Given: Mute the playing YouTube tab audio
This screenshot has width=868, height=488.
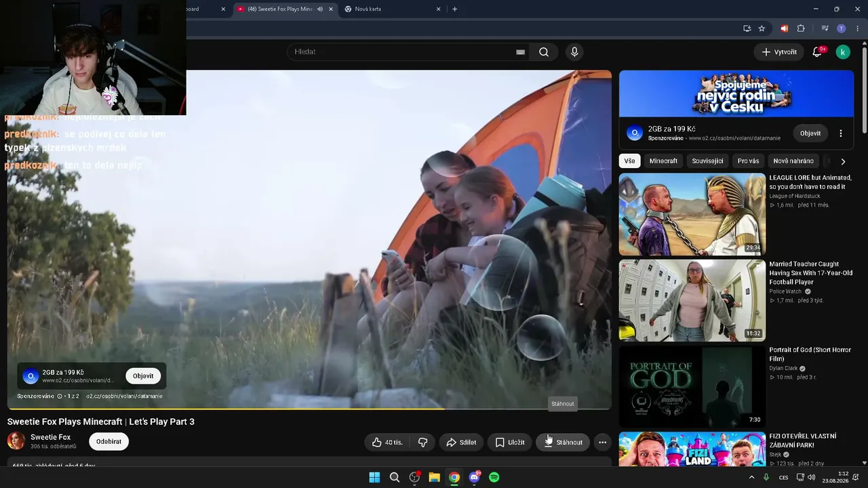Looking at the screenshot, I should 320,9.
